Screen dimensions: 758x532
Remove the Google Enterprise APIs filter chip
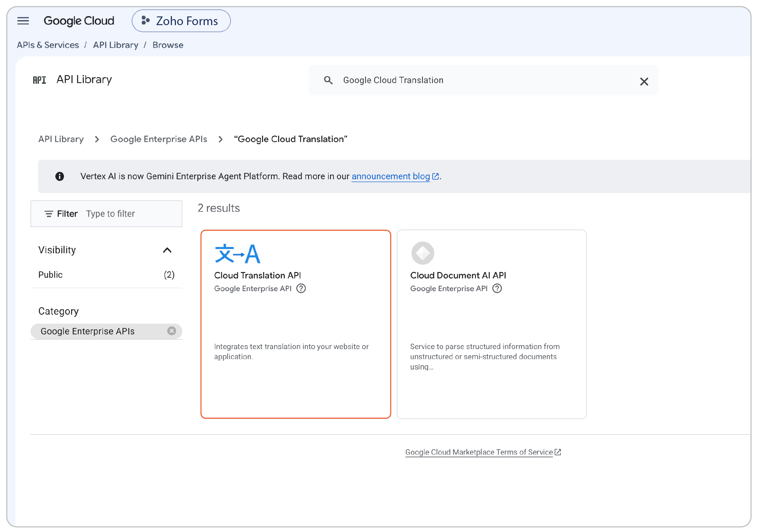pos(172,331)
